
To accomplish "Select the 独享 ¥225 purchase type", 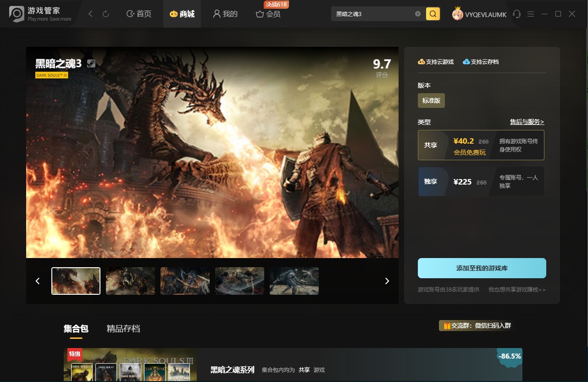I will pyautogui.click(x=481, y=182).
